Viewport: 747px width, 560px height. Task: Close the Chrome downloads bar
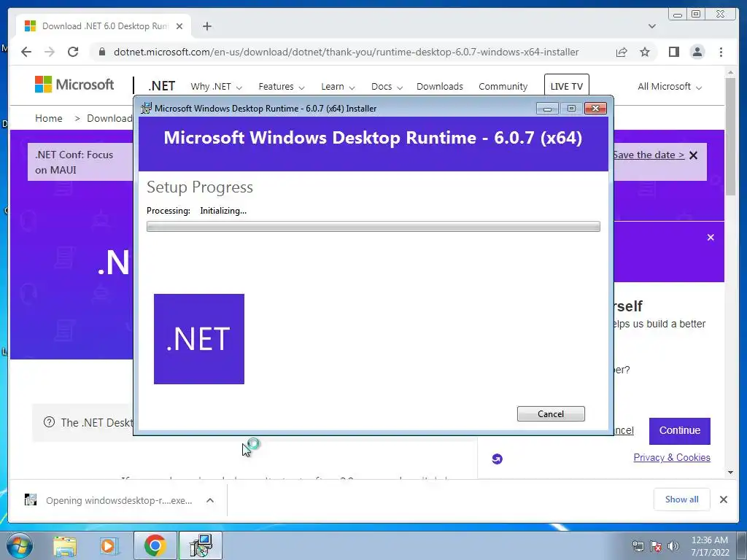(723, 499)
